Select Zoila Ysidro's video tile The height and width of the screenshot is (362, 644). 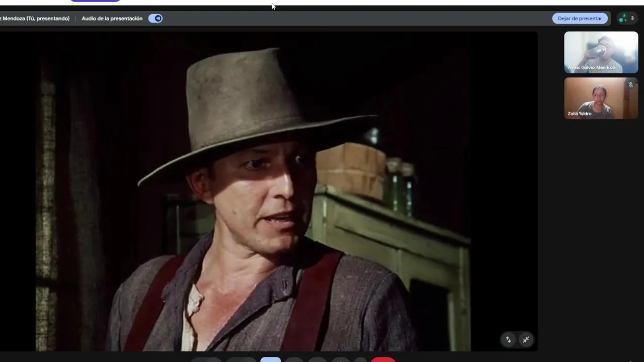[x=601, y=98]
